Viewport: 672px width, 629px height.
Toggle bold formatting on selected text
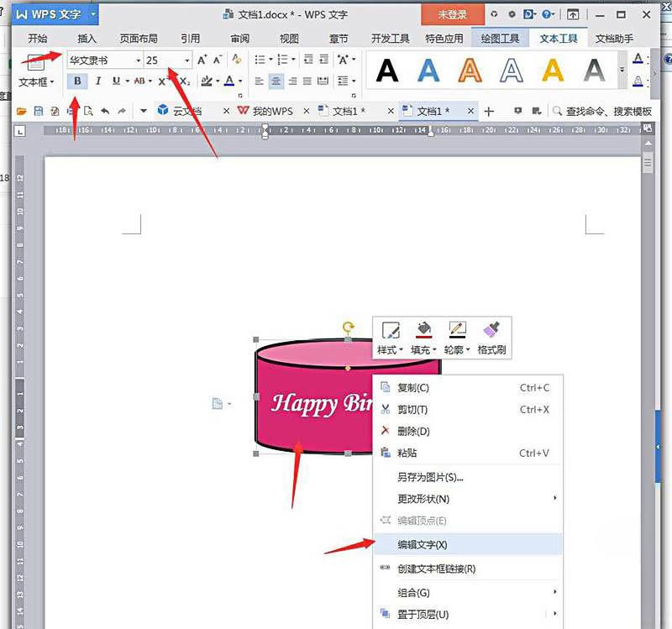click(x=76, y=81)
